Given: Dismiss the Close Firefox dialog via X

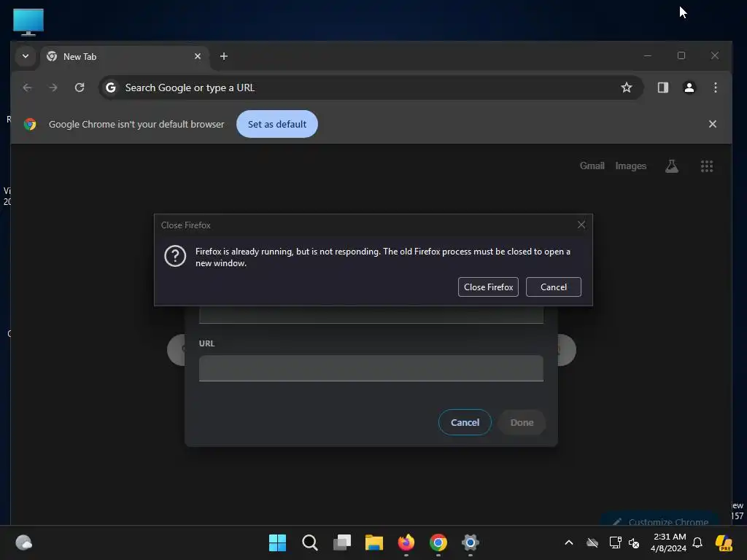Looking at the screenshot, I should tap(581, 225).
